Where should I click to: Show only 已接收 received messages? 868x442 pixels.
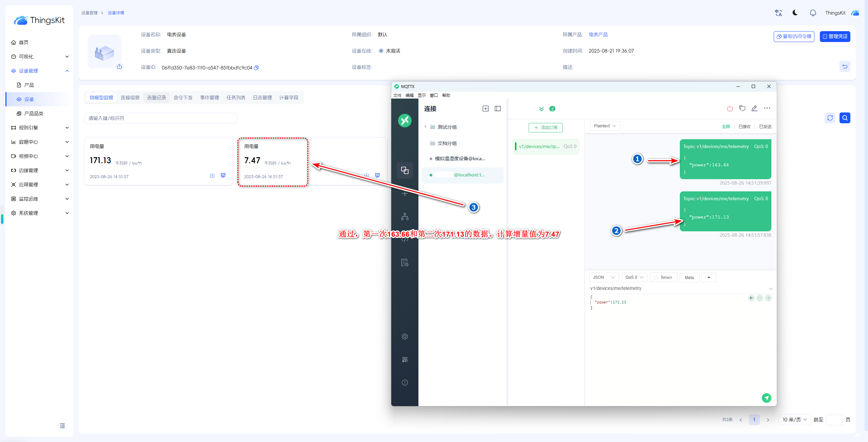[x=744, y=126]
